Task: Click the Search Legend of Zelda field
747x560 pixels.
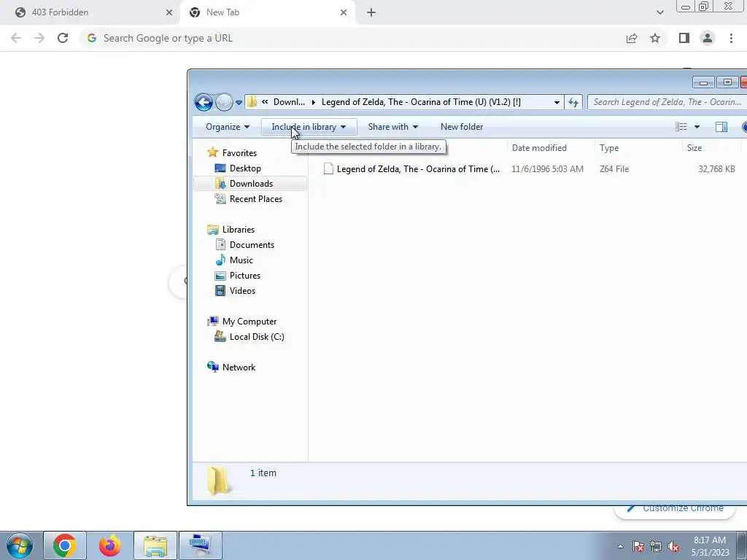Action: (667, 102)
